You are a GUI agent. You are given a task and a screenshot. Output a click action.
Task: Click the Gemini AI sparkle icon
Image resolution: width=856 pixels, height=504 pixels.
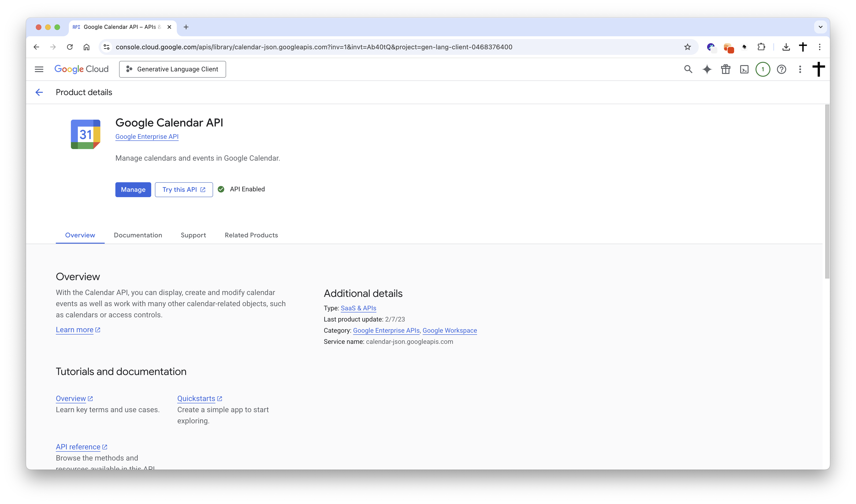click(x=707, y=69)
